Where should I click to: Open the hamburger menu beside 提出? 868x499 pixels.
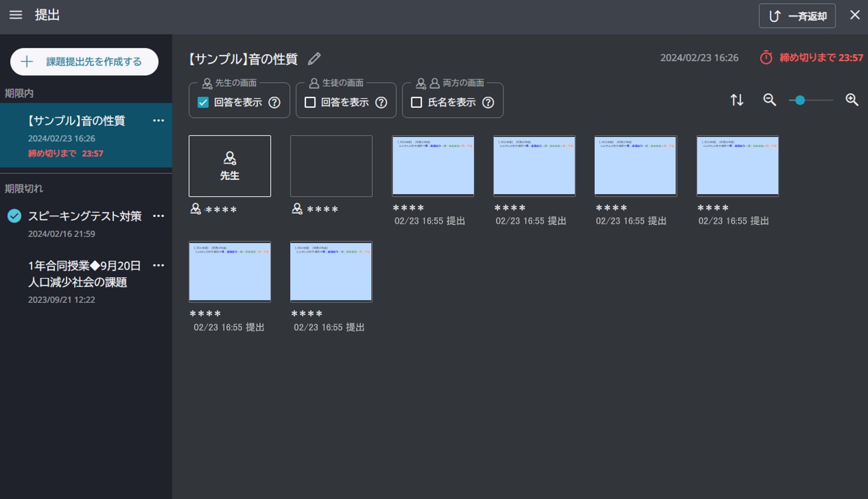(15, 15)
